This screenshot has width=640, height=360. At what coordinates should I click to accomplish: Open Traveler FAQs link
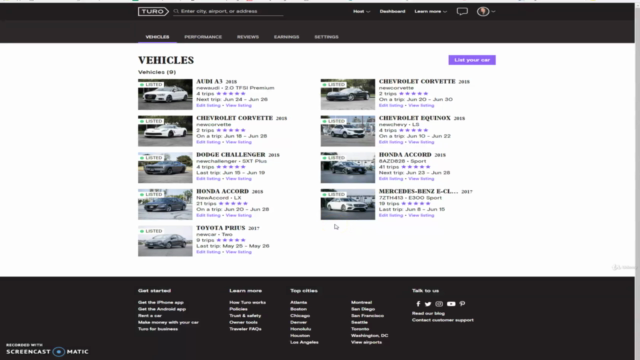click(245, 329)
